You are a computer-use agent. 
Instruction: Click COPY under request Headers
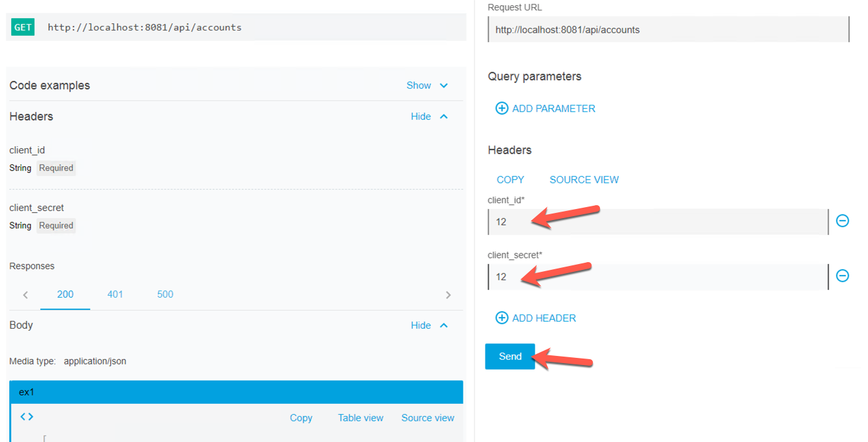[x=510, y=180]
